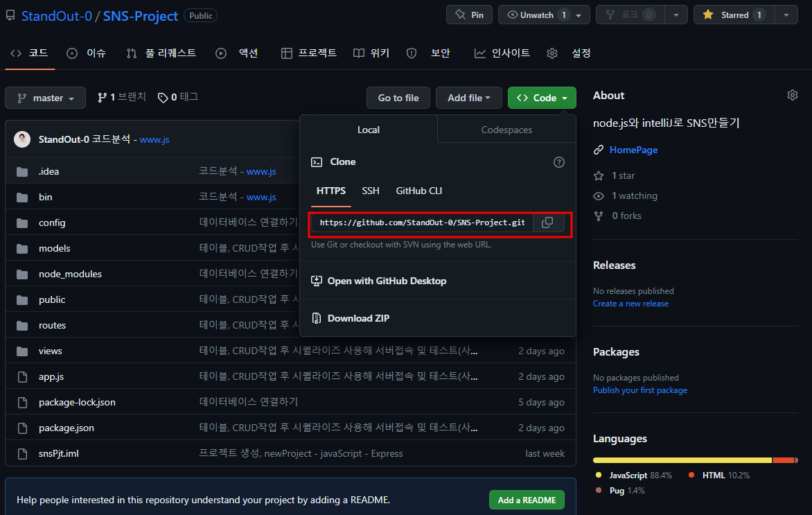This screenshot has height=515, width=812.
Task: Click the routes folder icon
Action: coord(21,325)
